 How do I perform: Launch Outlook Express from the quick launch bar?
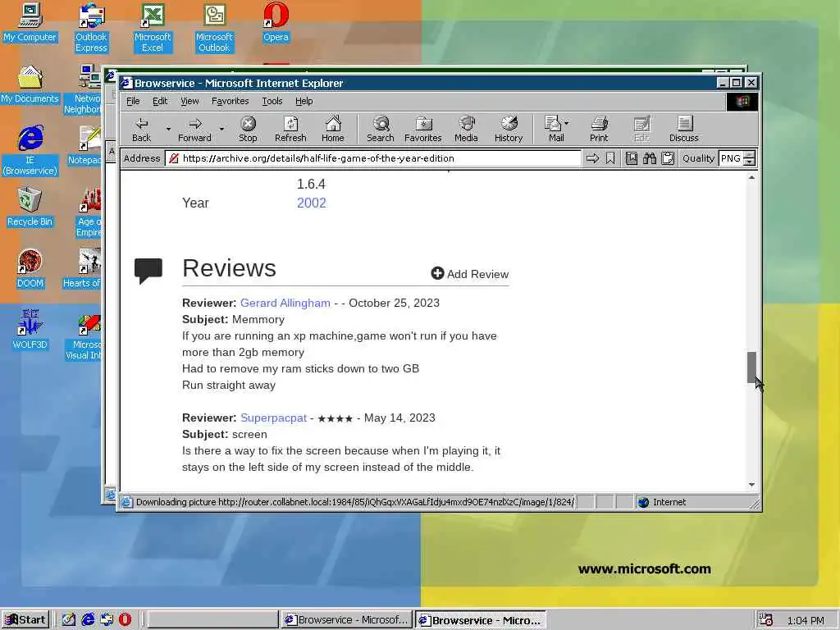(107, 620)
